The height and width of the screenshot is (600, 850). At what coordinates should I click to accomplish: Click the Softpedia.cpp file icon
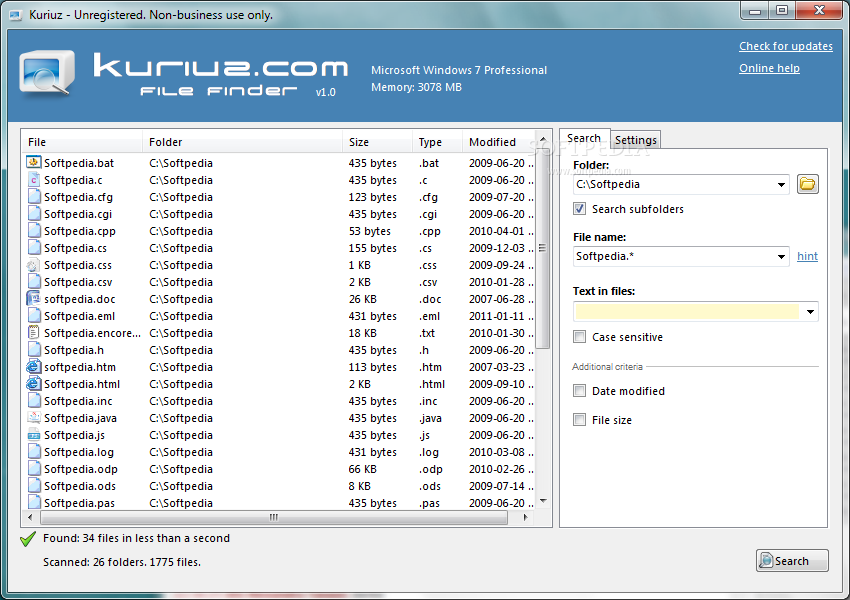coord(34,231)
